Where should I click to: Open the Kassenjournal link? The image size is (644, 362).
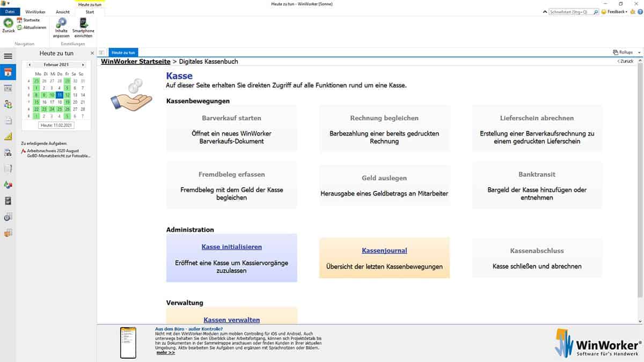[384, 250]
